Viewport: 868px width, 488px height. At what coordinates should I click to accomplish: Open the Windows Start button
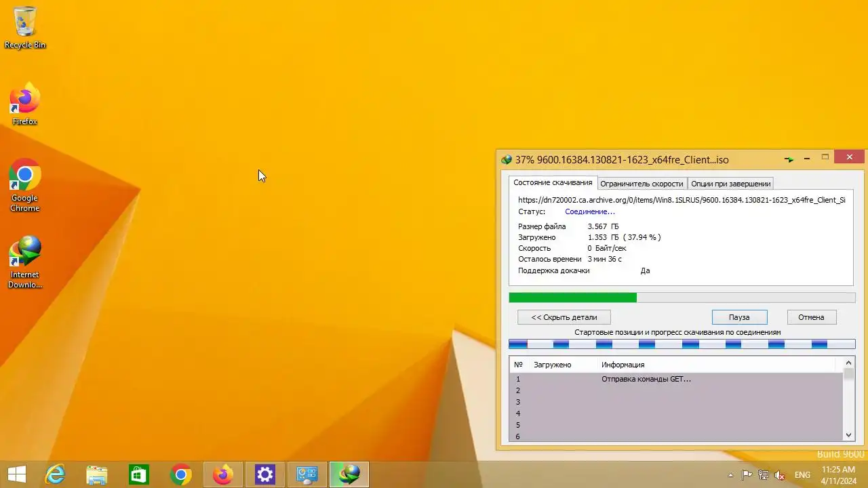click(x=16, y=475)
